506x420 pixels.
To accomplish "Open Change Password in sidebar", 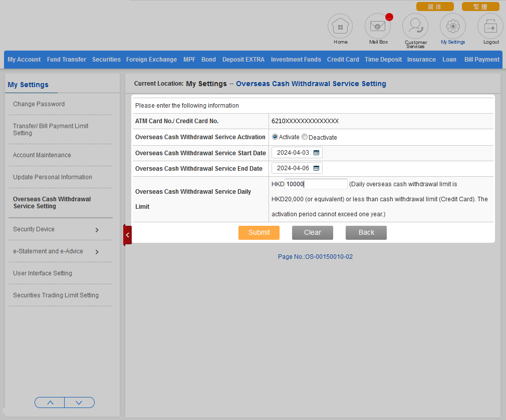I will click(39, 104).
